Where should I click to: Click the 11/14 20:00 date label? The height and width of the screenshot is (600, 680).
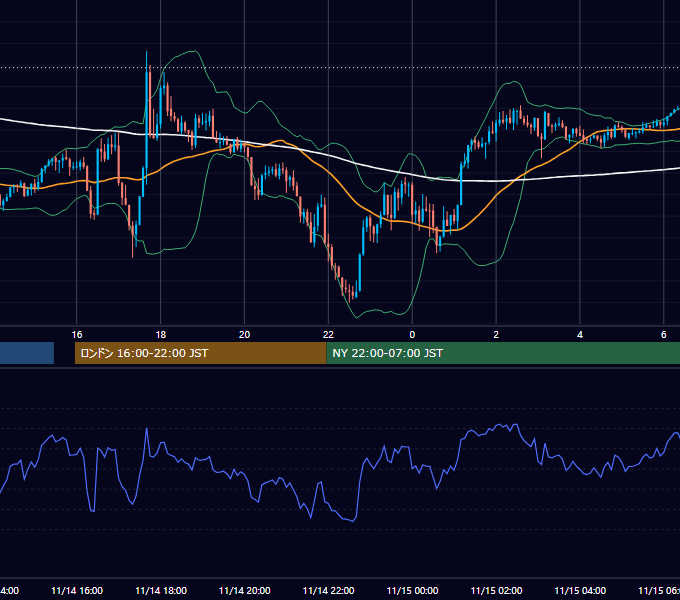245,590
